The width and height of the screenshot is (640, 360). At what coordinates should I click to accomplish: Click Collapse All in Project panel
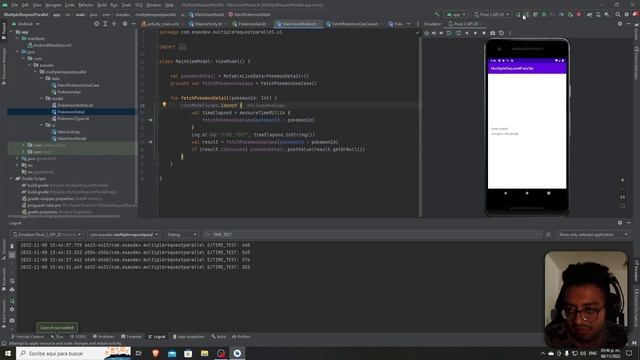point(114,24)
